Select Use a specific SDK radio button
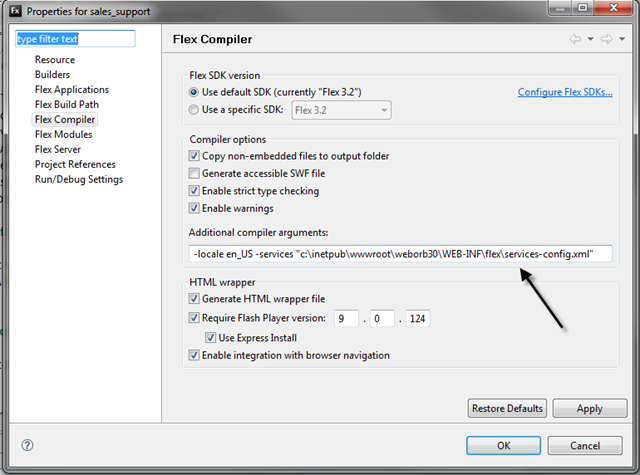 [x=193, y=109]
